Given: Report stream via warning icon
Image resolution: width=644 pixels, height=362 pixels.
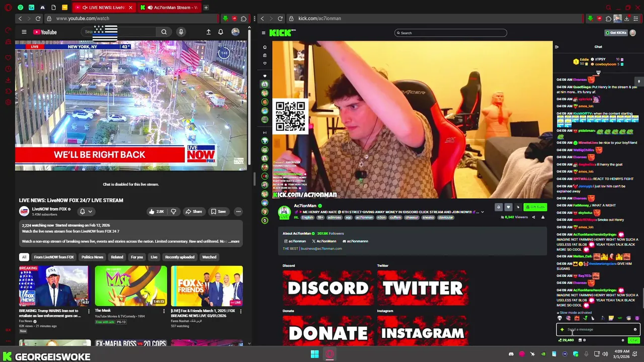Looking at the screenshot, I should (543, 217).
